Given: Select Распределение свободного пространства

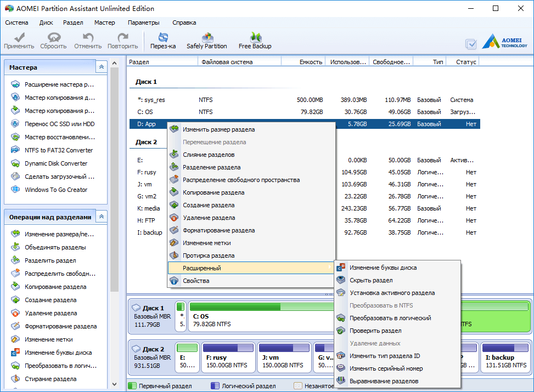Looking at the screenshot, I should [251, 180].
